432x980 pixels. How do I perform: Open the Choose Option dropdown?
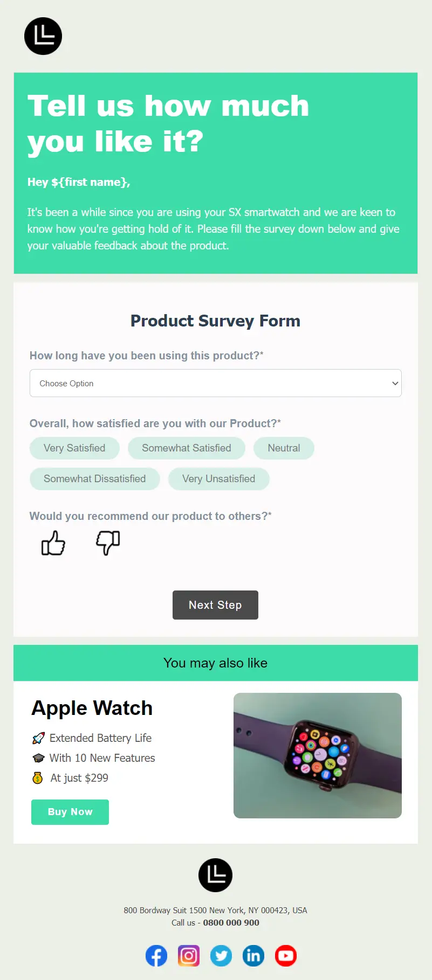(216, 383)
